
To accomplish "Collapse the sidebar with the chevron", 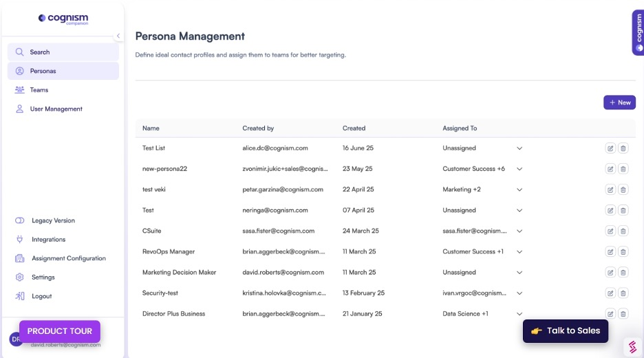I will tap(118, 36).
